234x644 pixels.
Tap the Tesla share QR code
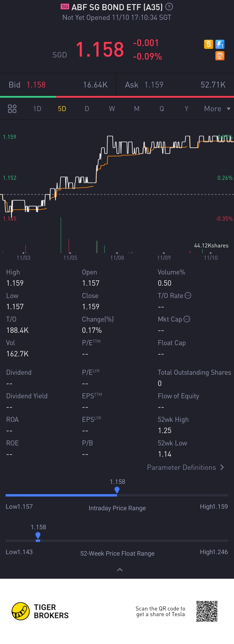point(207,611)
